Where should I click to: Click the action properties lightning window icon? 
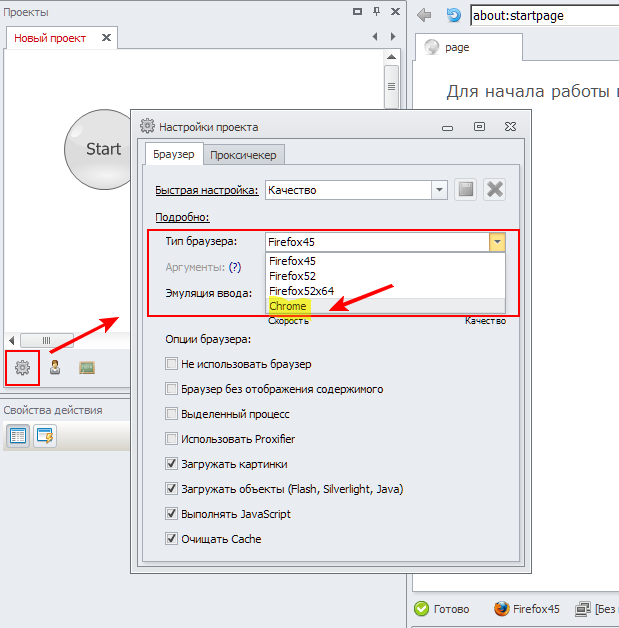45,436
